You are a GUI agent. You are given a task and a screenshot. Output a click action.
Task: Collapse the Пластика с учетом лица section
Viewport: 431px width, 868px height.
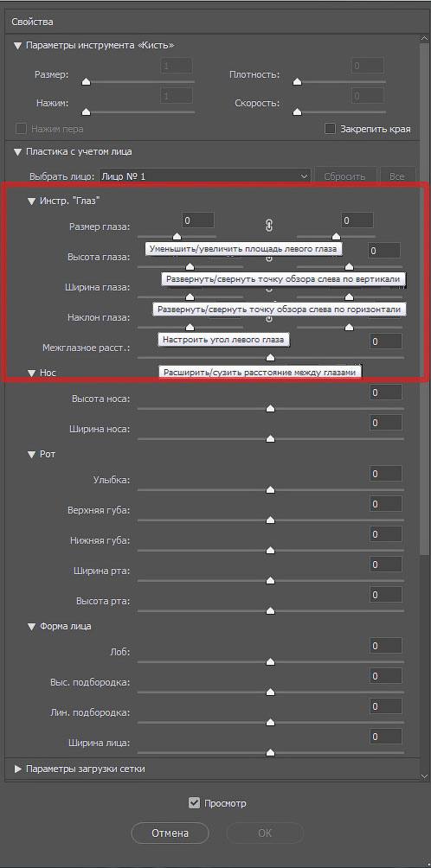click(18, 151)
